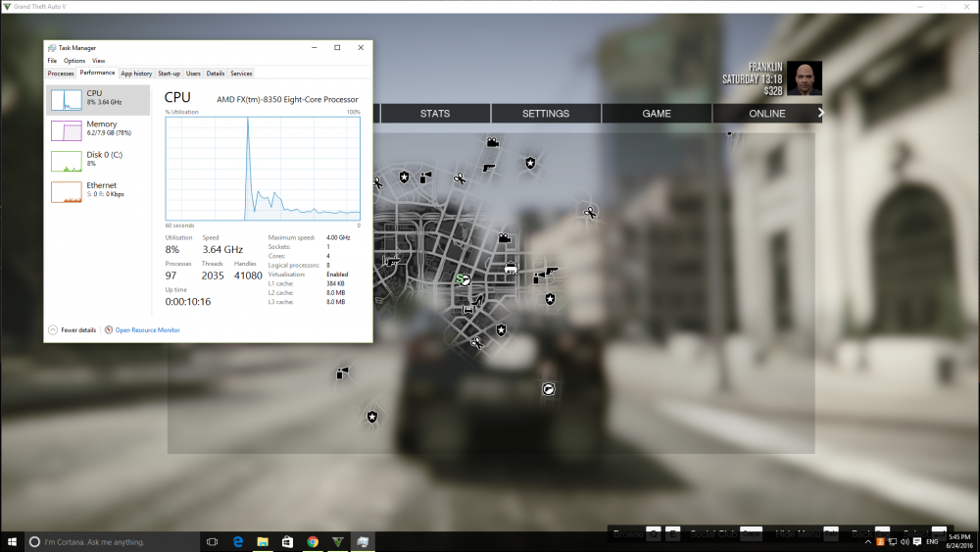Image resolution: width=980 pixels, height=552 pixels.
Task: Click the high heel strip club blip
Action: click(477, 301)
